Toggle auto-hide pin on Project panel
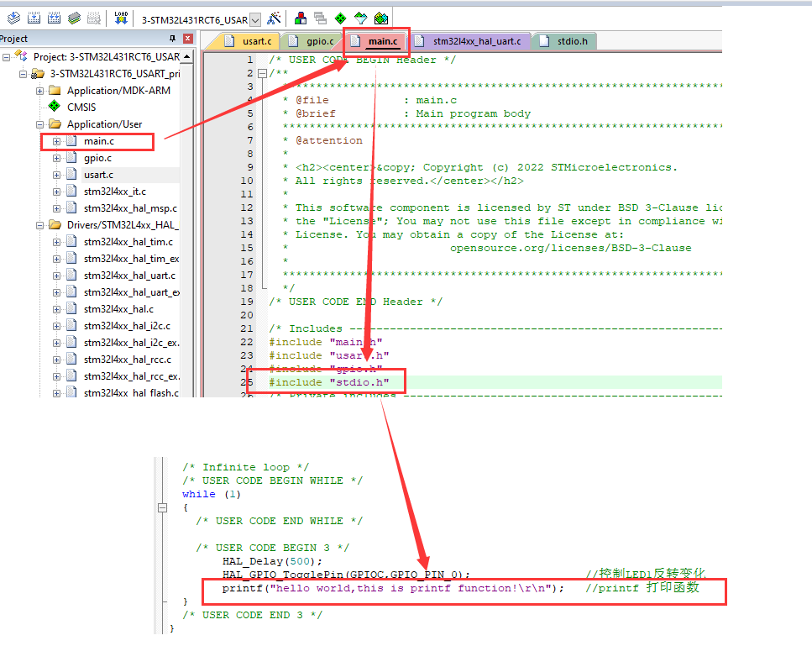 (172, 39)
